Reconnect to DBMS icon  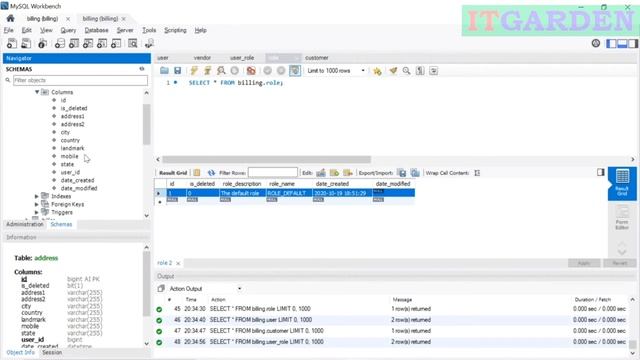[149, 43]
